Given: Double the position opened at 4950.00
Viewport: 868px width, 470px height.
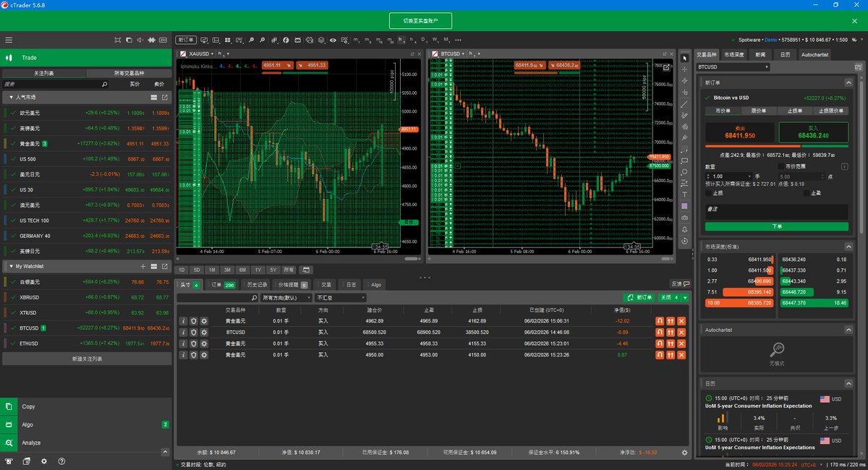Looking at the screenshot, I should point(671,356).
